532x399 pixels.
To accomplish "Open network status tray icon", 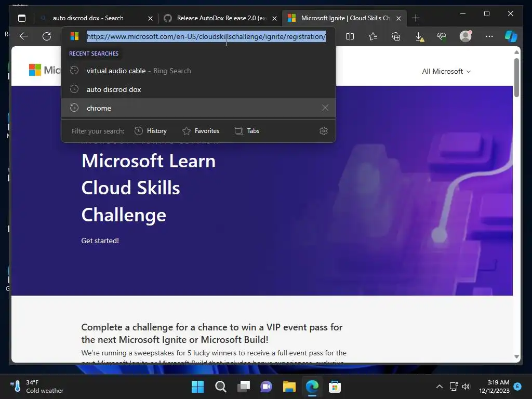I will click(x=454, y=387).
